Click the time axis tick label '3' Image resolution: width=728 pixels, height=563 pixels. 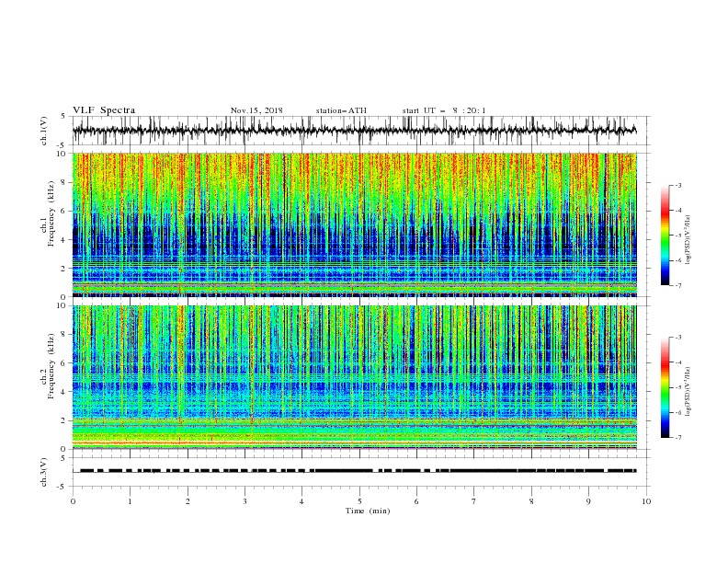tap(245, 501)
